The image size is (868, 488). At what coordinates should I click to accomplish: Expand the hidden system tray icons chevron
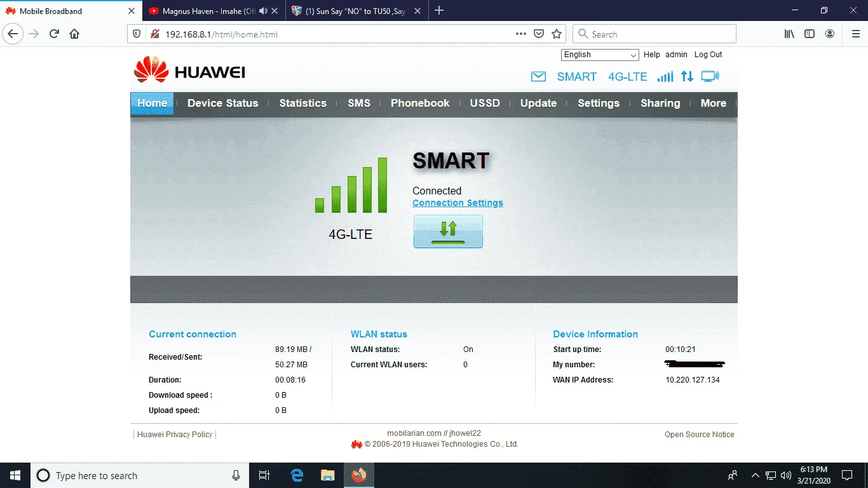click(756, 475)
